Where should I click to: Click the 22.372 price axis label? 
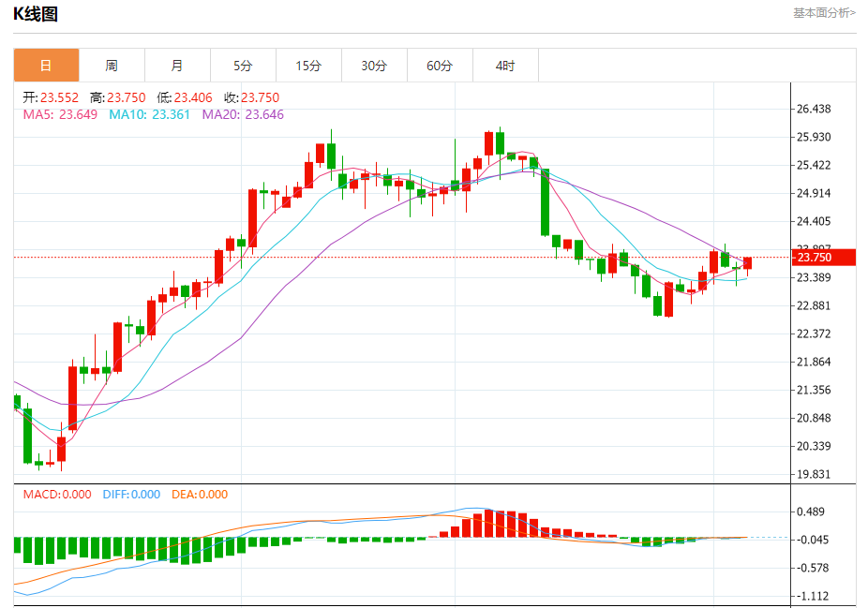[x=814, y=334]
